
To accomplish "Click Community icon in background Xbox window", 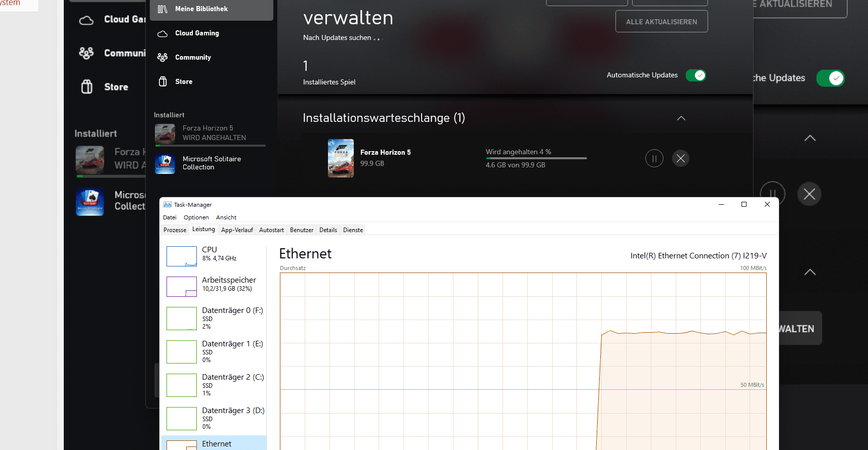I will tap(87, 53).
